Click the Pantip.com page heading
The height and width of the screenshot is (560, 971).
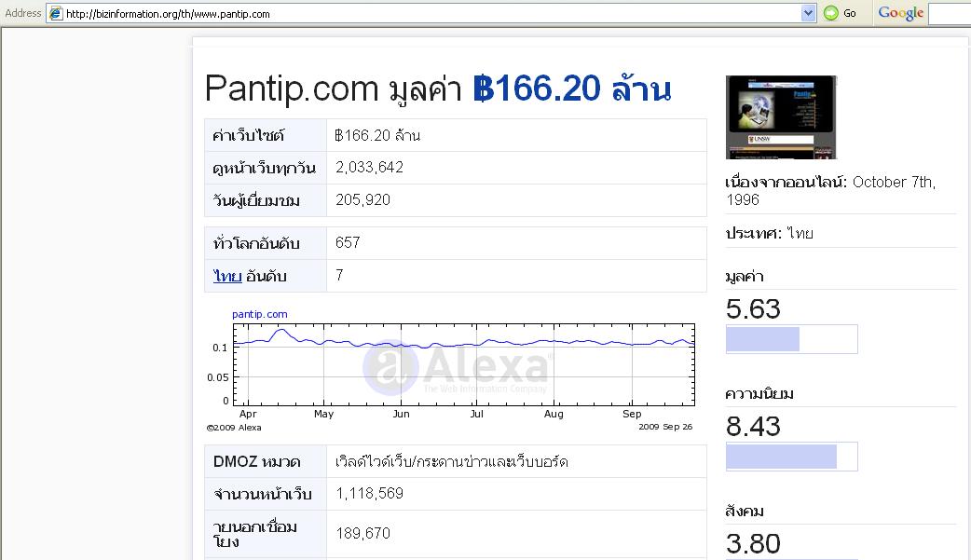291,89
